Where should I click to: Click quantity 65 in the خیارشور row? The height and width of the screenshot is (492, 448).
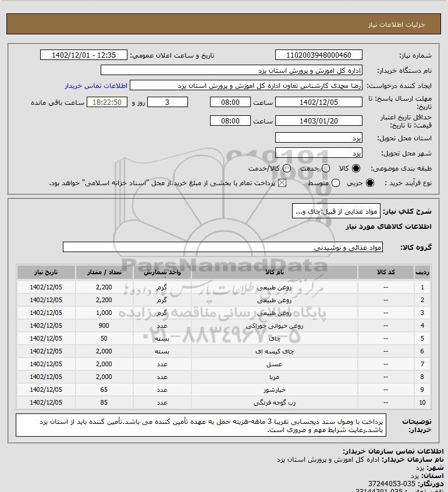pos(104,390)
